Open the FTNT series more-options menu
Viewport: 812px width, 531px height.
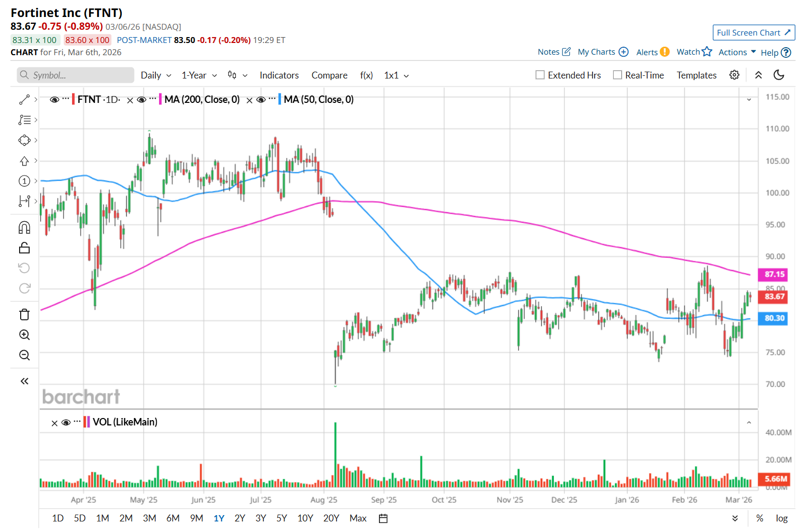66,99
